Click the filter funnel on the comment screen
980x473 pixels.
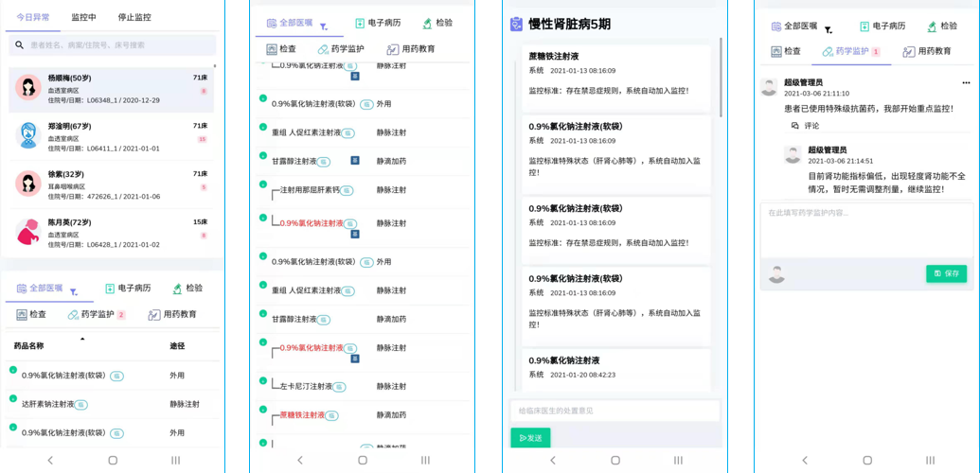tap(829, 29)
